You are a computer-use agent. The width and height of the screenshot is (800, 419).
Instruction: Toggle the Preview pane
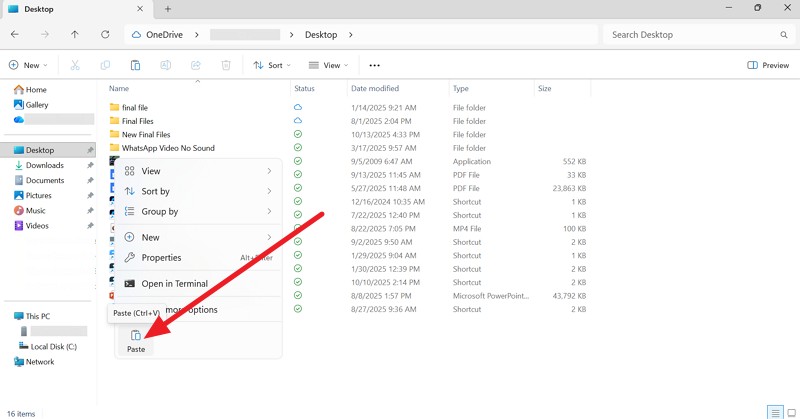click(x=768, y=65)
